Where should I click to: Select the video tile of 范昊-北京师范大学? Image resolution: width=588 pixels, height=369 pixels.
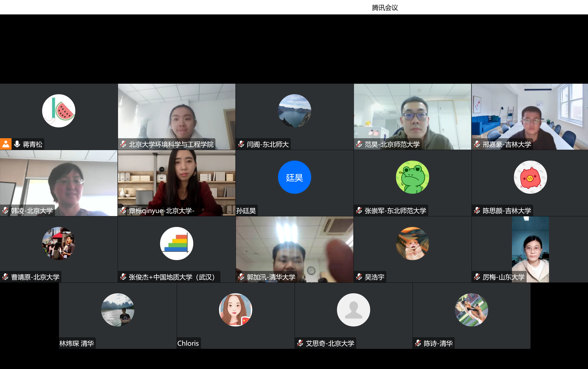point(413,117)
